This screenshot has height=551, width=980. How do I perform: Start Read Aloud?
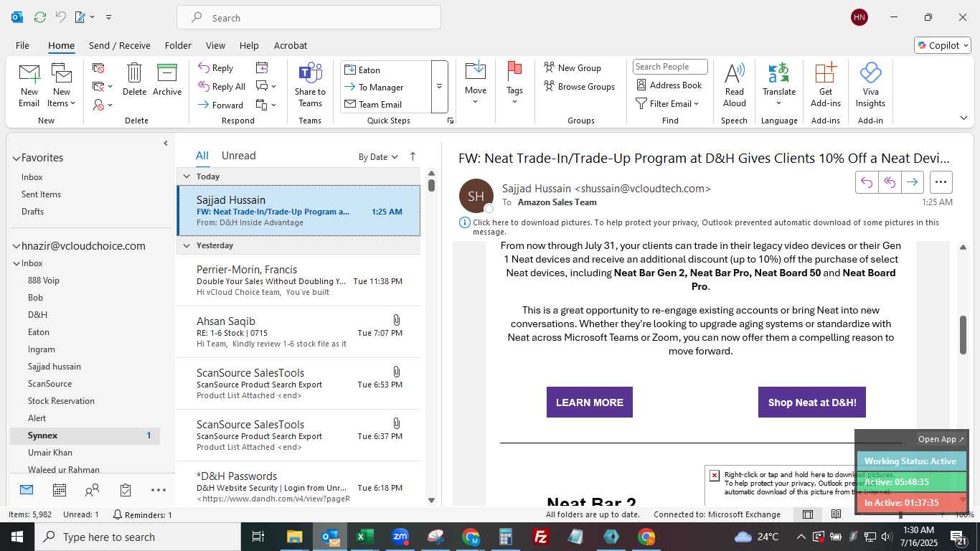pyautogui.click(x=735, y=85)
